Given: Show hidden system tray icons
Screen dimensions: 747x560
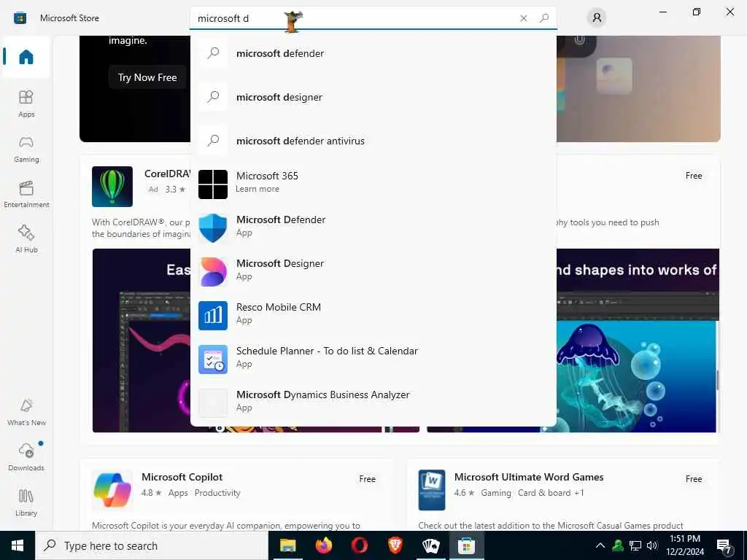Looking at the screenshot, I should [x=600, y=545].
